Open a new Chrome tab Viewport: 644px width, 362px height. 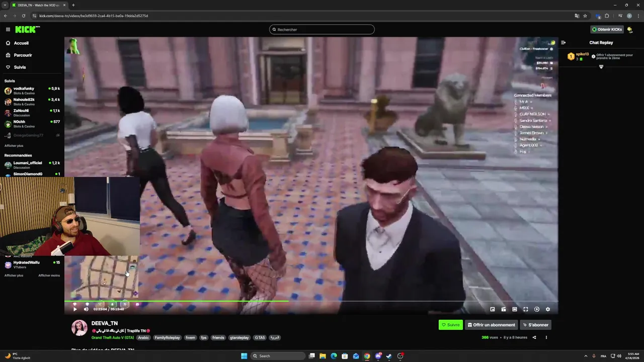[x=73, y=5]
